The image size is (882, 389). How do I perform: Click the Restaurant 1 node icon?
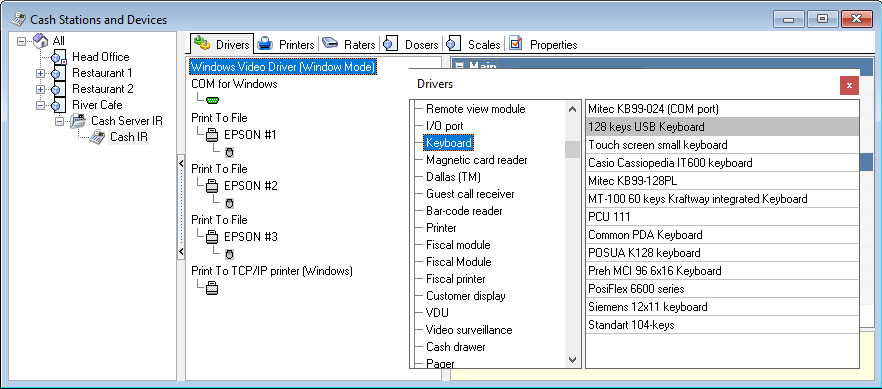pyautogui.click(x=59, y=73)
